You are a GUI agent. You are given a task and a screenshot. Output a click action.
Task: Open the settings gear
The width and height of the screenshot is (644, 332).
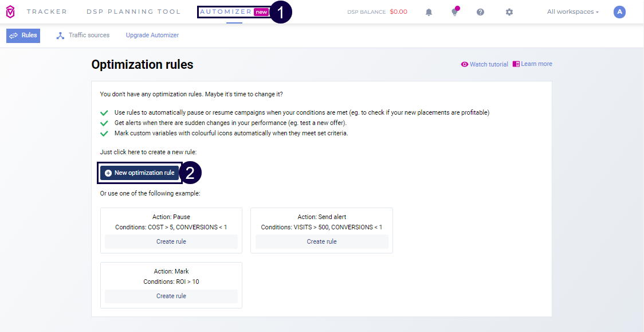pyautogui.click(x=509, y=11)
